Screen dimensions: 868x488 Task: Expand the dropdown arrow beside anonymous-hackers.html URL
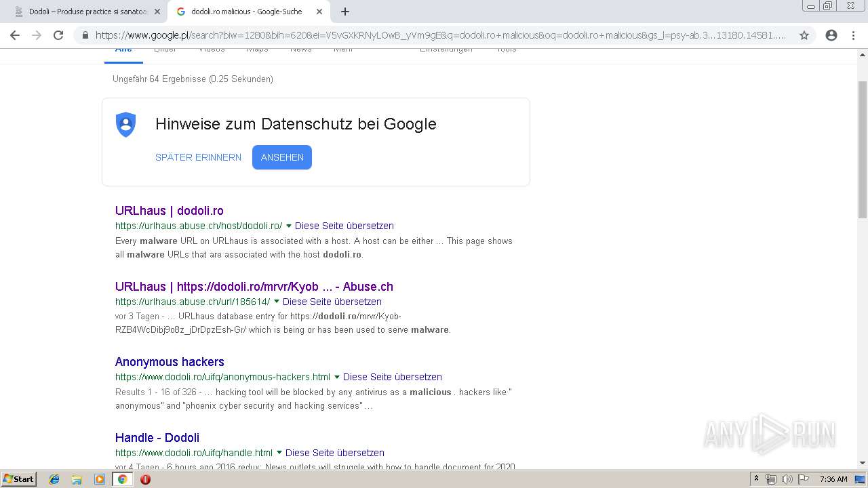pyautogui.click(x=337, y=377)
